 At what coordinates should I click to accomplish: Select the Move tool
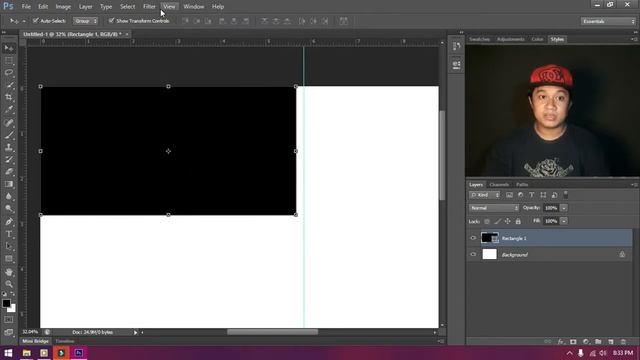point(9,48)
